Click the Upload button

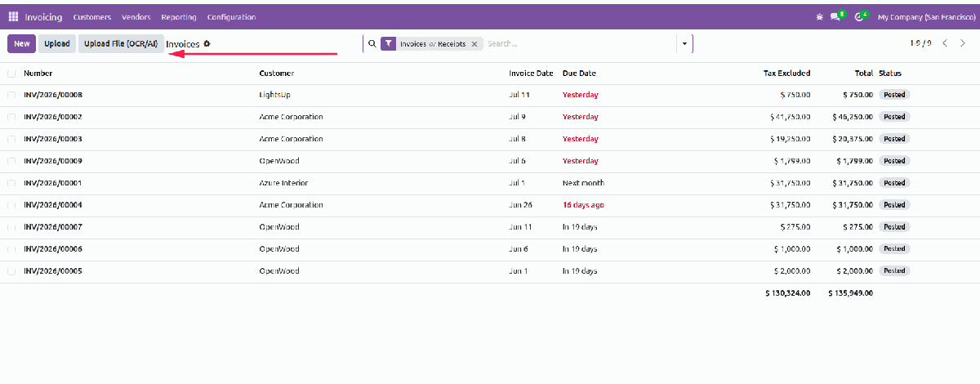[57, 43]
